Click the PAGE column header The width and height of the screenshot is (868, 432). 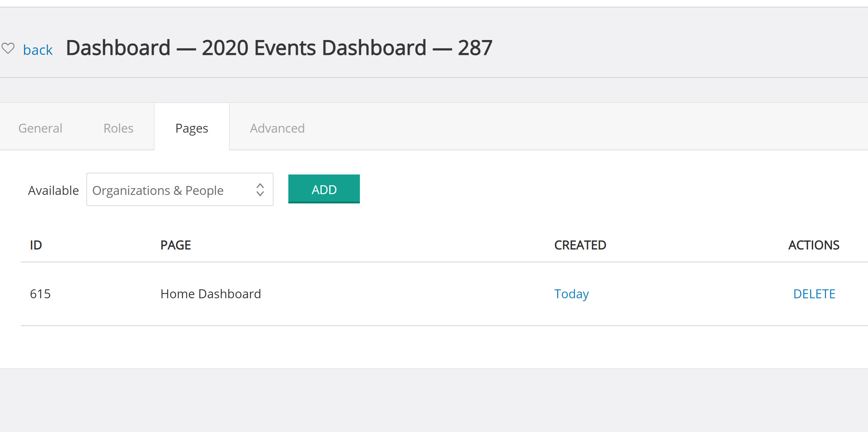pos(176,245)
